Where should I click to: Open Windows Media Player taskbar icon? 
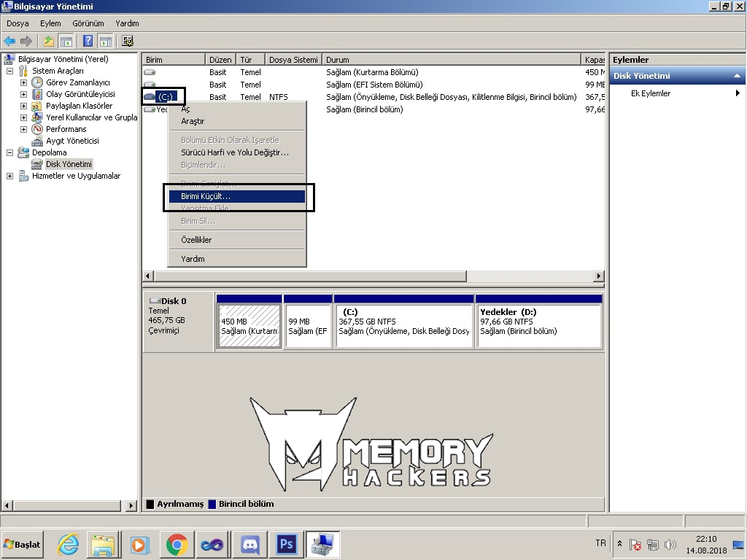140,544
